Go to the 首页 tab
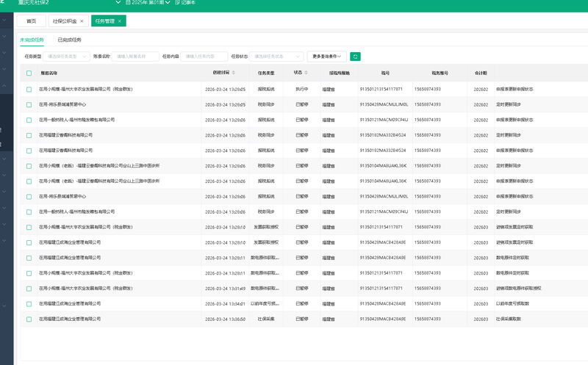The height and width of the screenshot is (365, 588). tap(32, 21)
